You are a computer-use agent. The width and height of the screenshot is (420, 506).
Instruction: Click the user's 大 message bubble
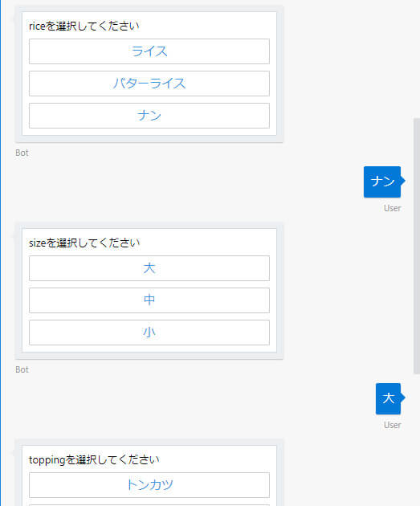[x=388, y=398]
